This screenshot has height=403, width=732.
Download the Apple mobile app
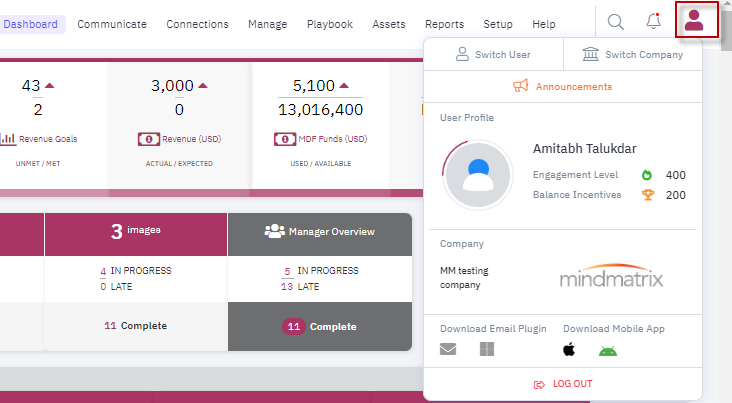tap(569, 349)
